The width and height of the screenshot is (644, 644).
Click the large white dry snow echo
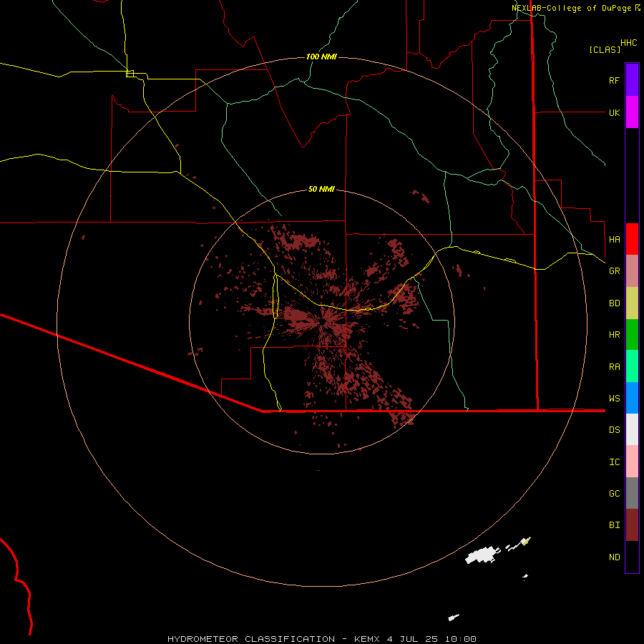click(x=482, y=555)
